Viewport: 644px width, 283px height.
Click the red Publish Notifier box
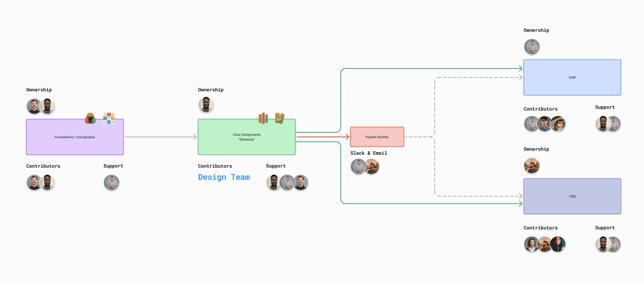pyautogui.click(x=377, y=137)
